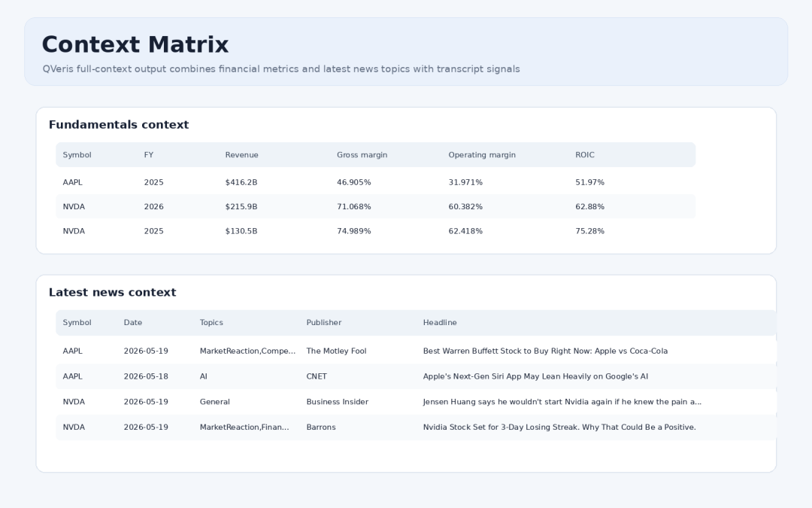Select the General topics cell
The width and height of the screenshot is (812, 508).
coord(215,402)
